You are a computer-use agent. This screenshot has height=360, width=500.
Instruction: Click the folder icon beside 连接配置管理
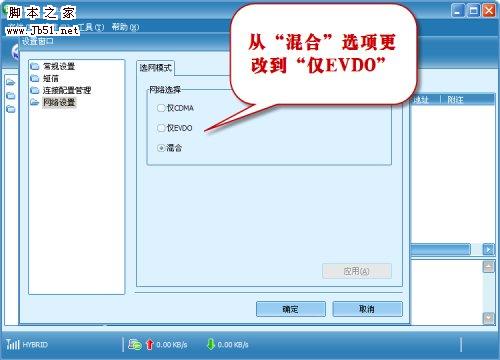[x=35, y=90]
